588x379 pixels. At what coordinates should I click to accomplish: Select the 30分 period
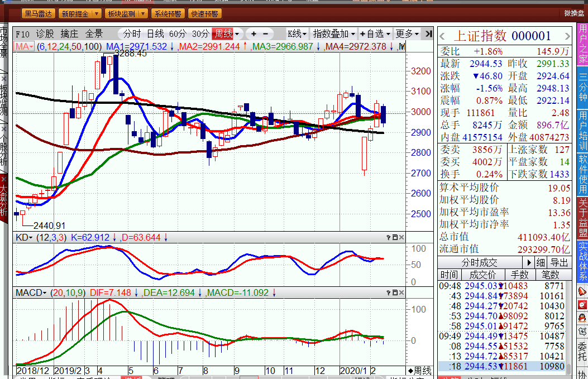[x=200, y=34]
